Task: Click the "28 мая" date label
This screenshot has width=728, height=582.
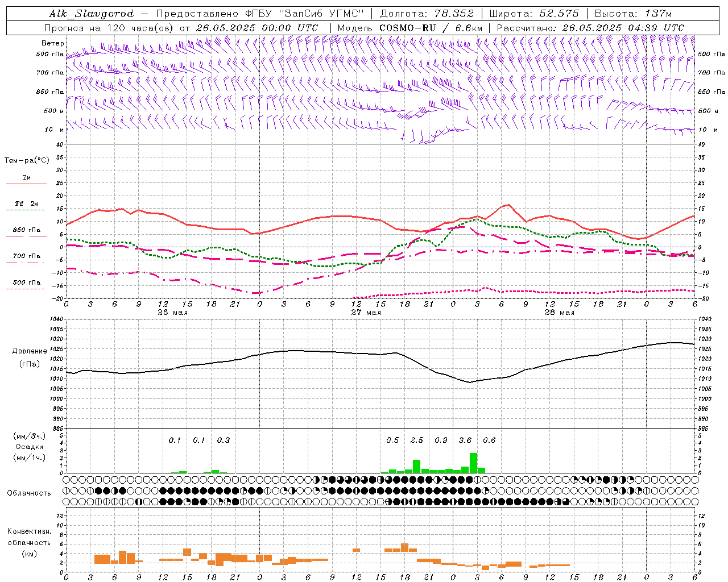Action: 560,313
